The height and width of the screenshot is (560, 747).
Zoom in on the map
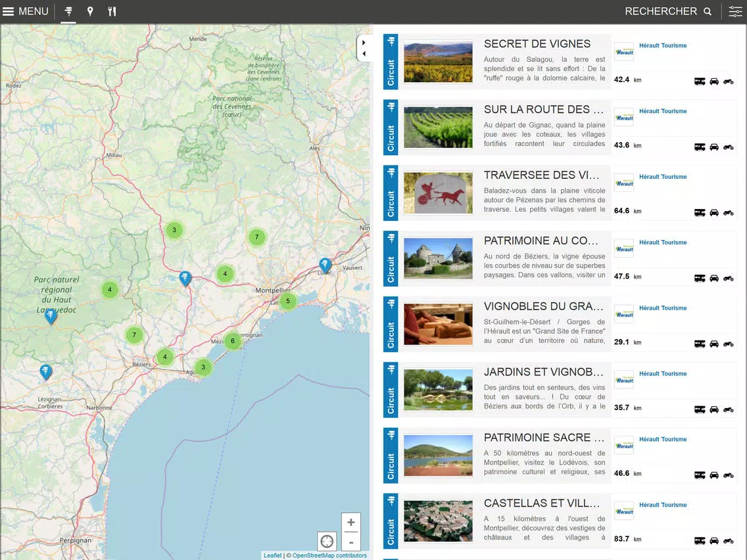(x=351, y=523)
